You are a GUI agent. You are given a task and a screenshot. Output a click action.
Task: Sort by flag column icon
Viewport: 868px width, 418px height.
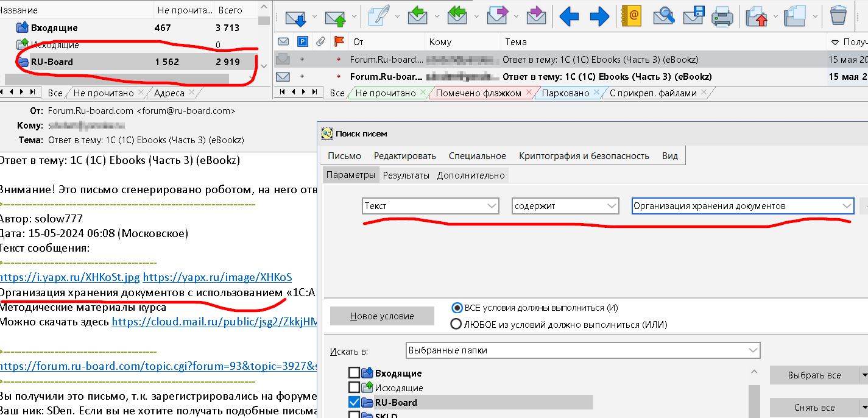(x=339, y=42)
